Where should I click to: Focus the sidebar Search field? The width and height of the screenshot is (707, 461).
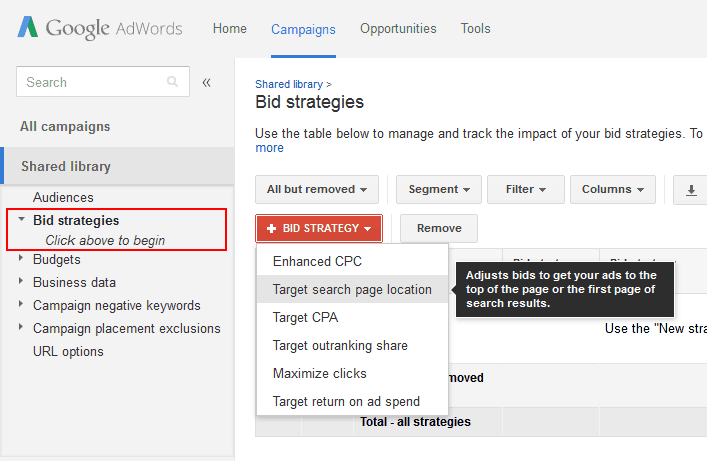click(x=103, y=82)
